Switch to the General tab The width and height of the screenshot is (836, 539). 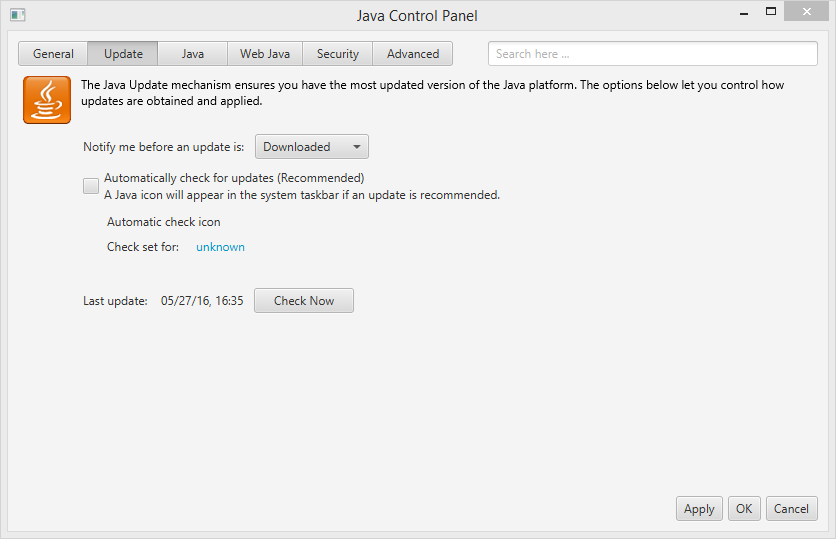coord(53,54)
